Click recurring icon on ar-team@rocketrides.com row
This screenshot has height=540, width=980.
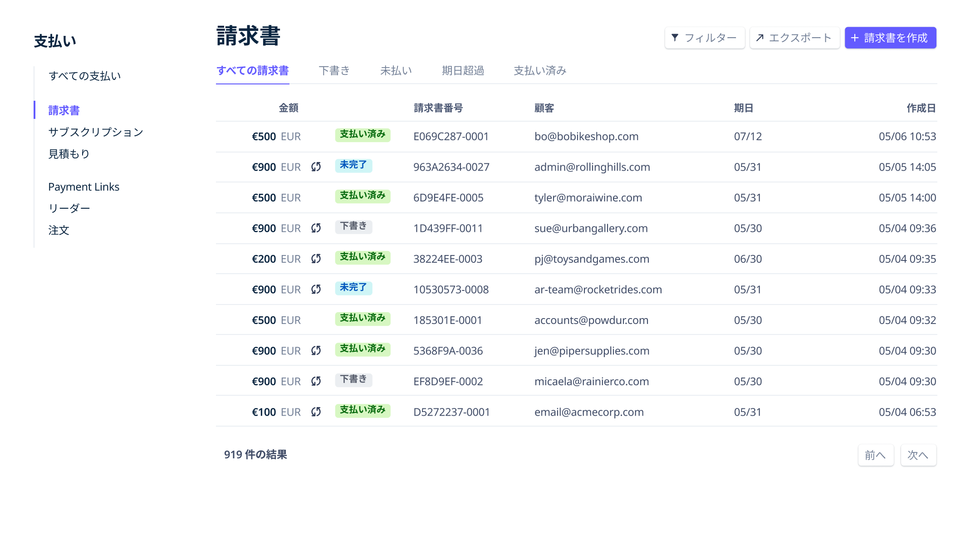coord(316,290)
